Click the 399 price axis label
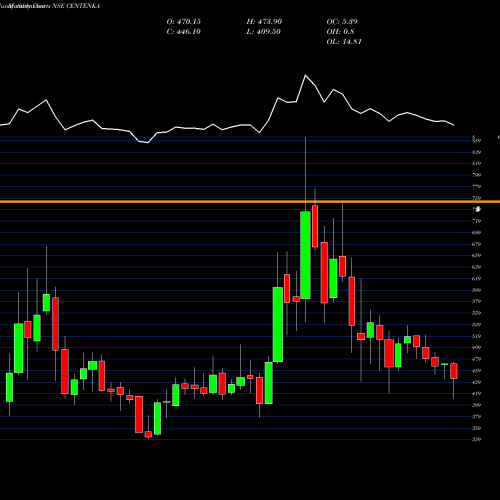The height and width of the screenshot is (500, 500). [477, 405]
